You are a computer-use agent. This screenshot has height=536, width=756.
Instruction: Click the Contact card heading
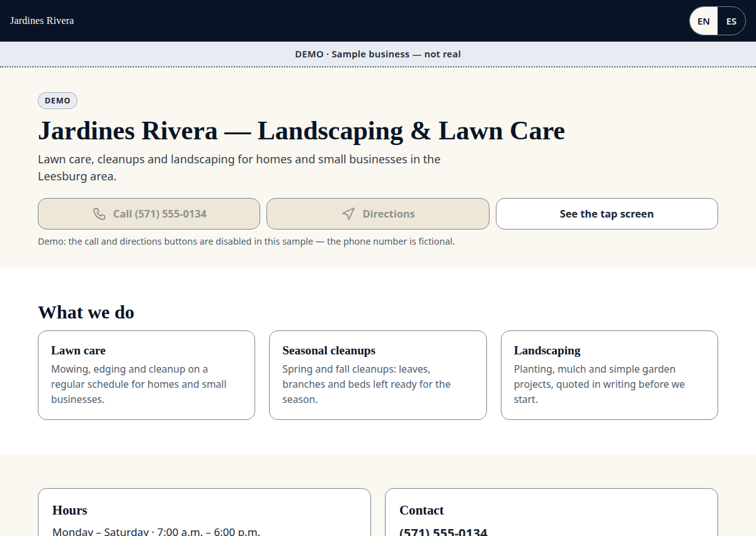(x=421, y=510)
